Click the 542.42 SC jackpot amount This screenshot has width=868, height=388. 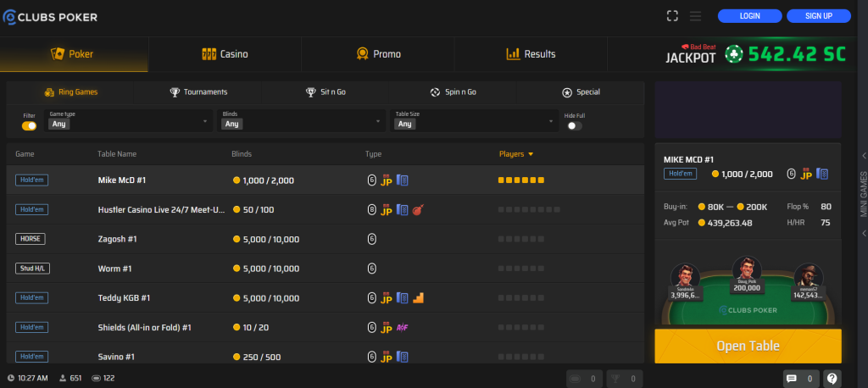coord(797,53)
